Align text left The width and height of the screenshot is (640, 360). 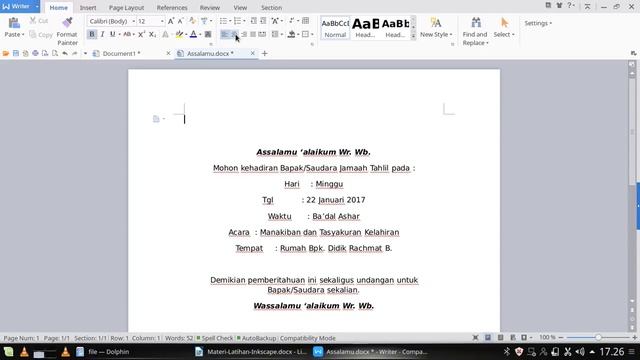tap(224, 34)
